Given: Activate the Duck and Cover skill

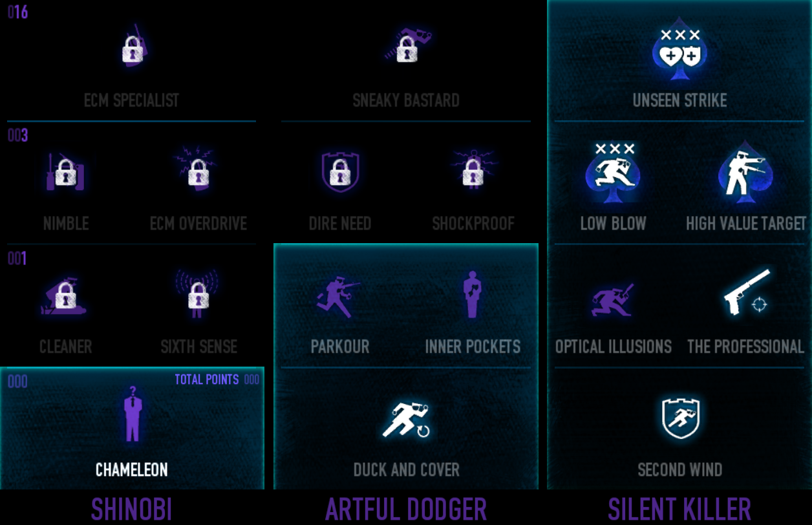Looking at the screenshot, I should coord(407,419).
